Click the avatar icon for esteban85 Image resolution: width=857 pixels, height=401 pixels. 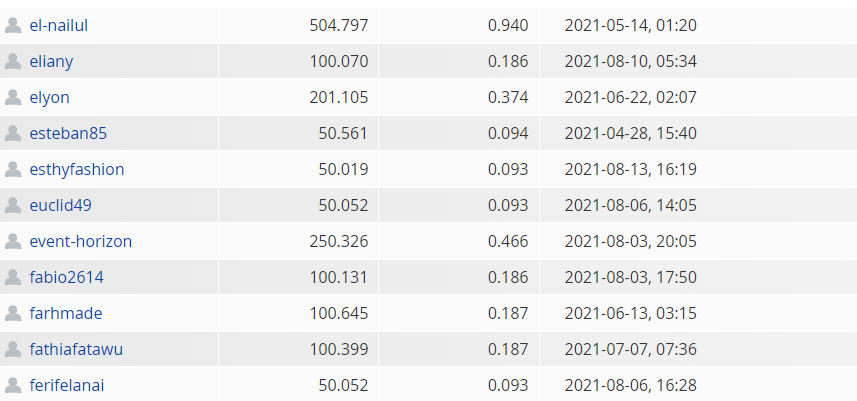[13, 134]
